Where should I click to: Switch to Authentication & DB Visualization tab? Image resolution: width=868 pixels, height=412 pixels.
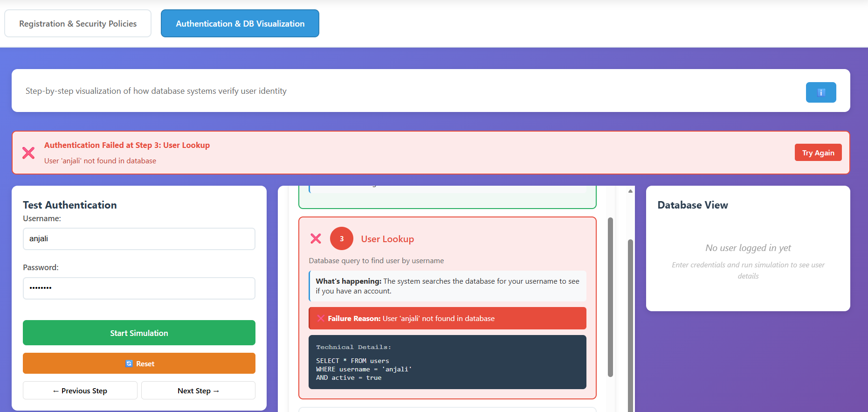pos(240,24)
